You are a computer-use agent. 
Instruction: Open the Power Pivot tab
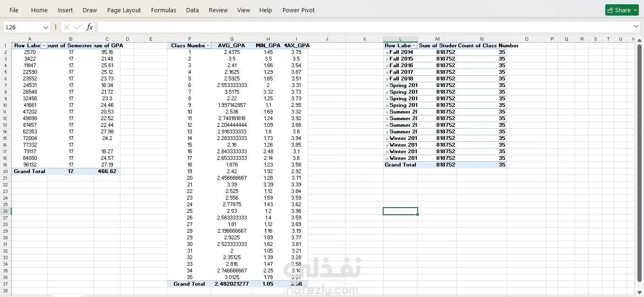[299, 10]
